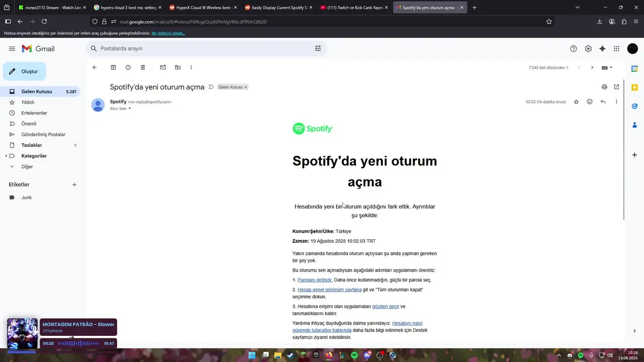644x362 pixels.
Task: Open Gmail support help icon
Action: click(x=574, y=49)
